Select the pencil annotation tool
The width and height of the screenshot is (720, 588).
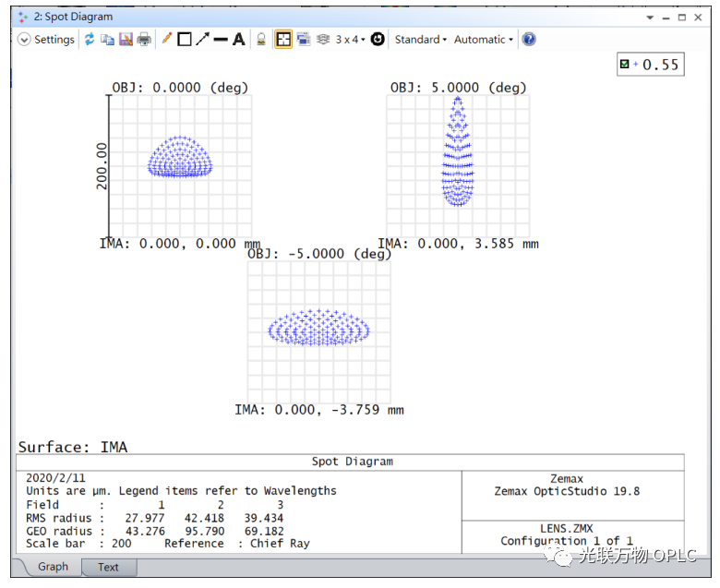(166, 40)
